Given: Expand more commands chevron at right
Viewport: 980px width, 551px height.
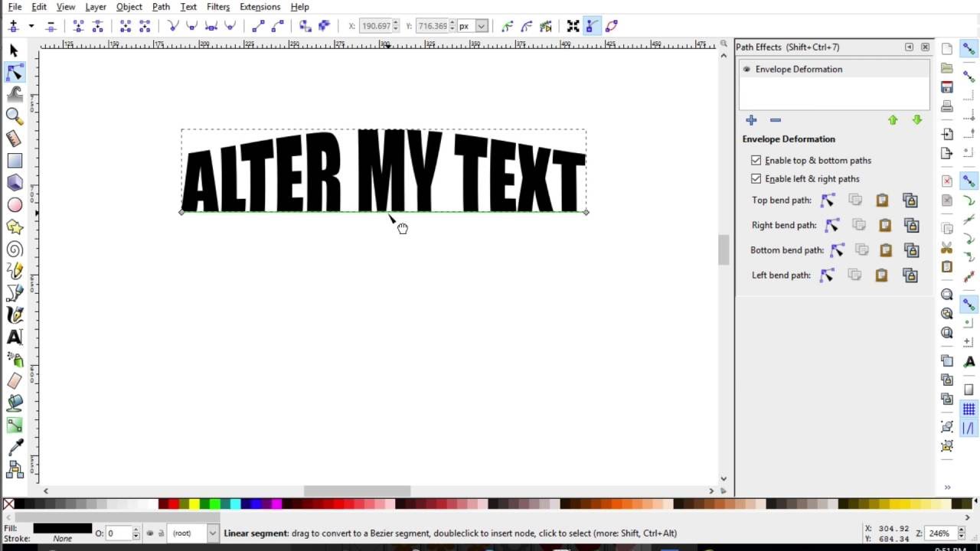Looking at the screenshot, I should point(947,487).
